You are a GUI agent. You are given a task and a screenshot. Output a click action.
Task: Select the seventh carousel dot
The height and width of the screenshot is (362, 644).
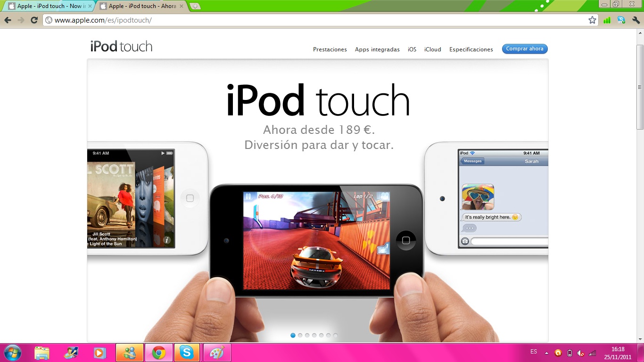pos(335,335)
